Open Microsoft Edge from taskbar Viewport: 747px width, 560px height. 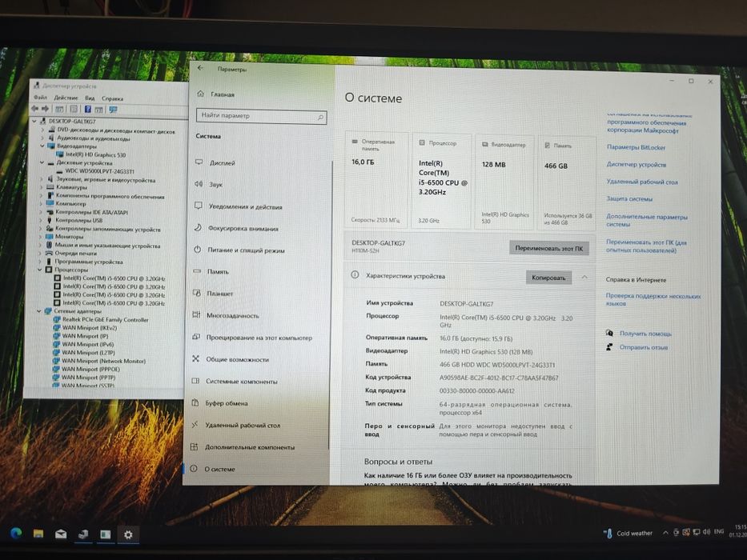click(x=16, y=534)
